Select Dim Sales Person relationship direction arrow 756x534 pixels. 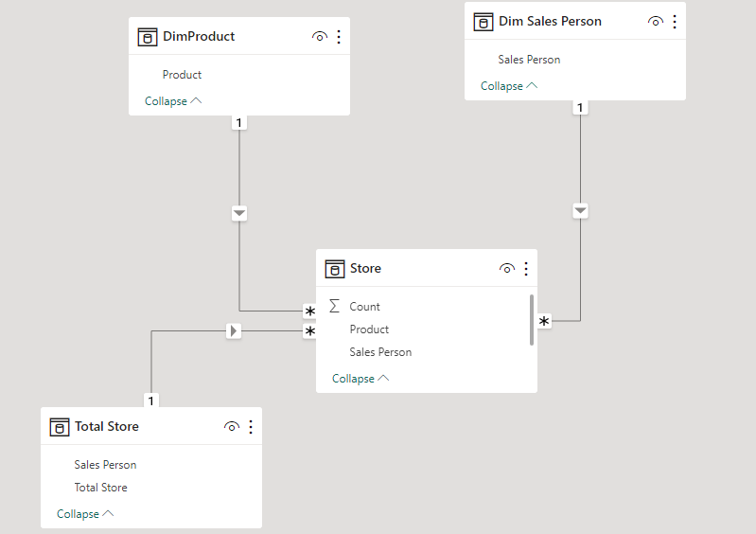580,210
